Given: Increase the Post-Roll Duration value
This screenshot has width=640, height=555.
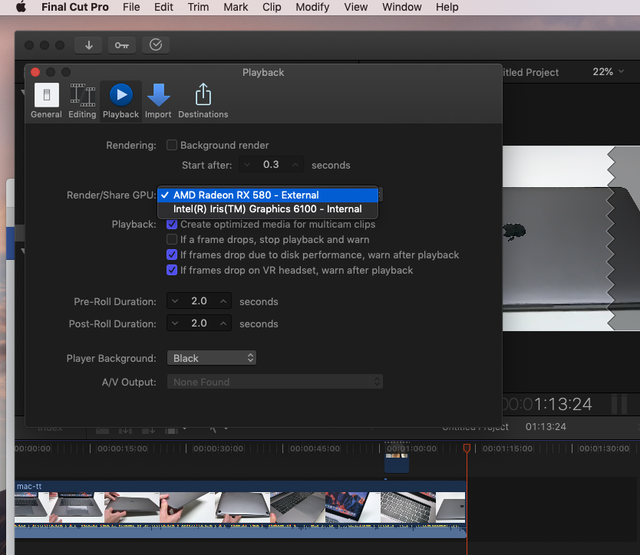Looking at the screenshot, I should [x=223, y=323].
